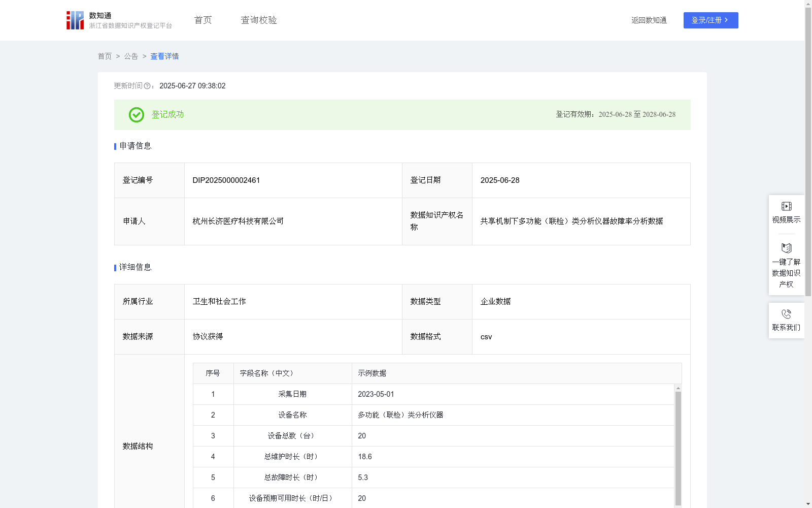812x508 pixels.
Task: Click the page scrollbar down arrow
Action: [x=808, y=504]
